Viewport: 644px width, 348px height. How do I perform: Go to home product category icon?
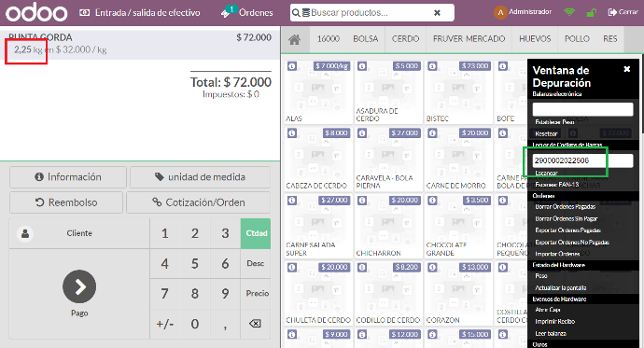tap(295, 40)
